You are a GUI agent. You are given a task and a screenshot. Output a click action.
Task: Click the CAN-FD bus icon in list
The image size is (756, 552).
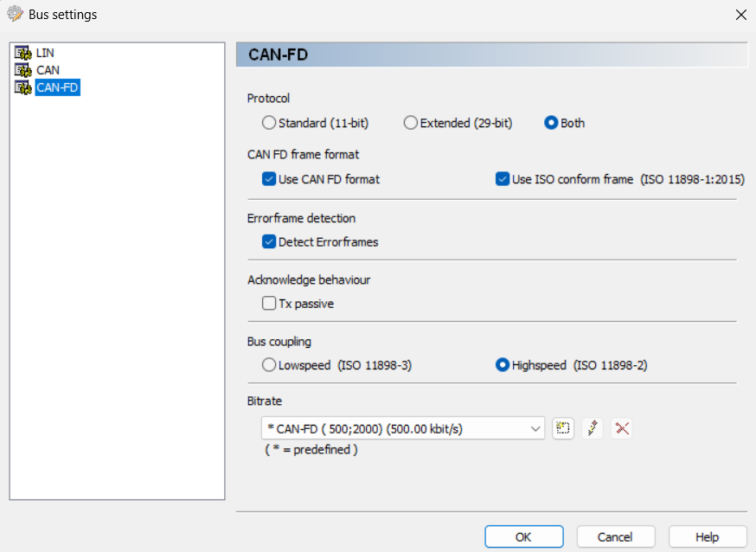(x=23, y=87)
